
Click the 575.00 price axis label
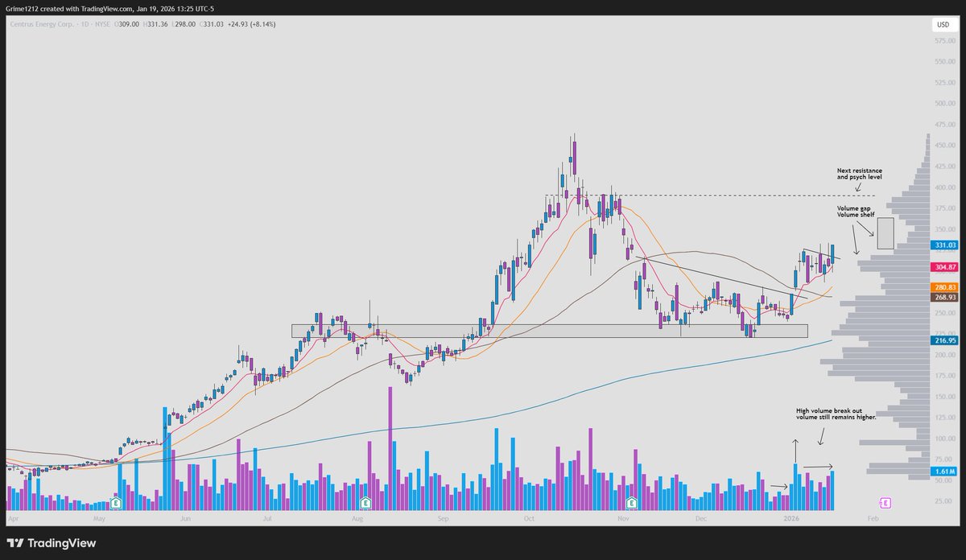click(x=943, y=41)
